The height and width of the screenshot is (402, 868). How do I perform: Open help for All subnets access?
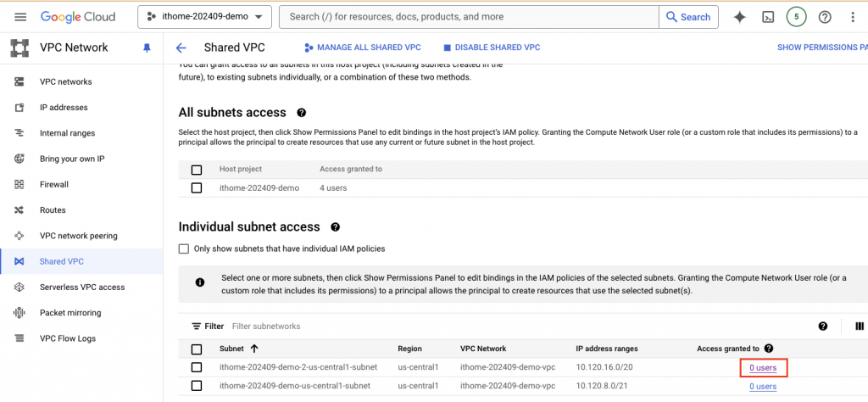pyautogui.click(x=301, y=113)
